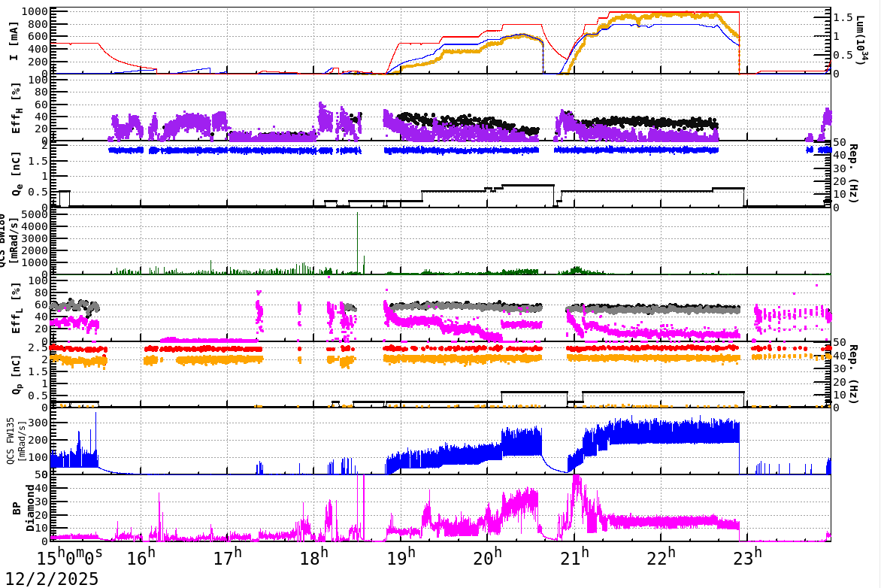Click the 15h0m0s time axis label
Screen dimensions: 881x588
[x=70, y=556]
